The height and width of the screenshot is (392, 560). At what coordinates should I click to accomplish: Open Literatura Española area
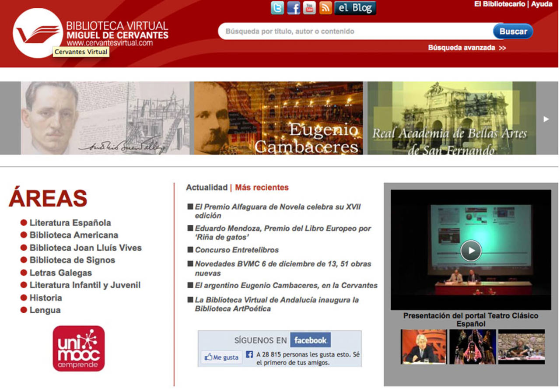pyautogui.click(x=70, y=223)
